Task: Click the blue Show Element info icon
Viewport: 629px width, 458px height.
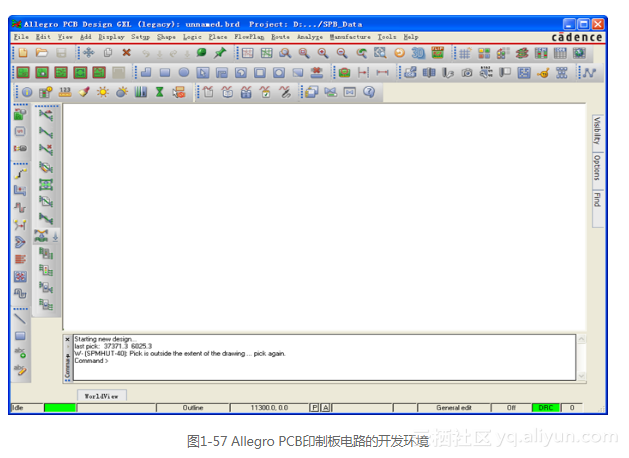Action: click(x=27, y=92)
